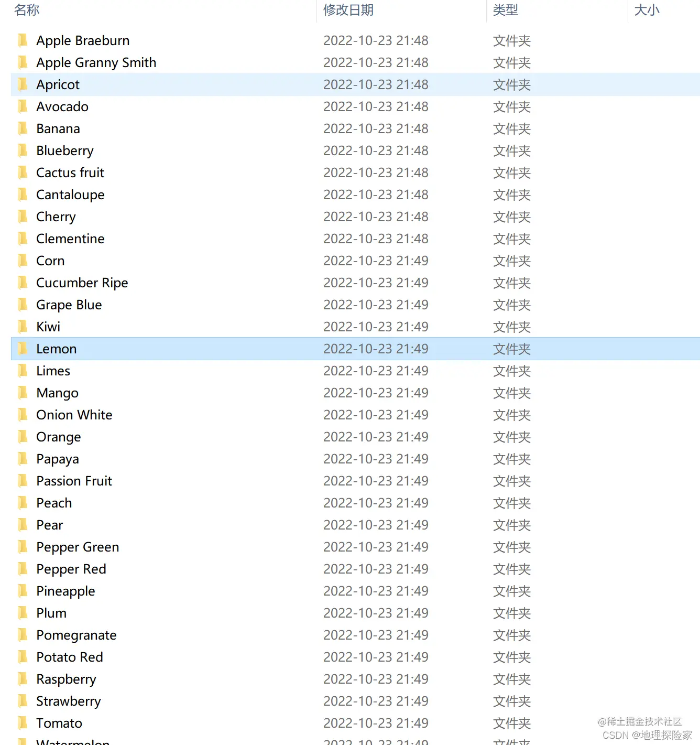Click the Cherry folder name text
The height and width of the screenshot is (745, 700).
click(x=56, y=217)
